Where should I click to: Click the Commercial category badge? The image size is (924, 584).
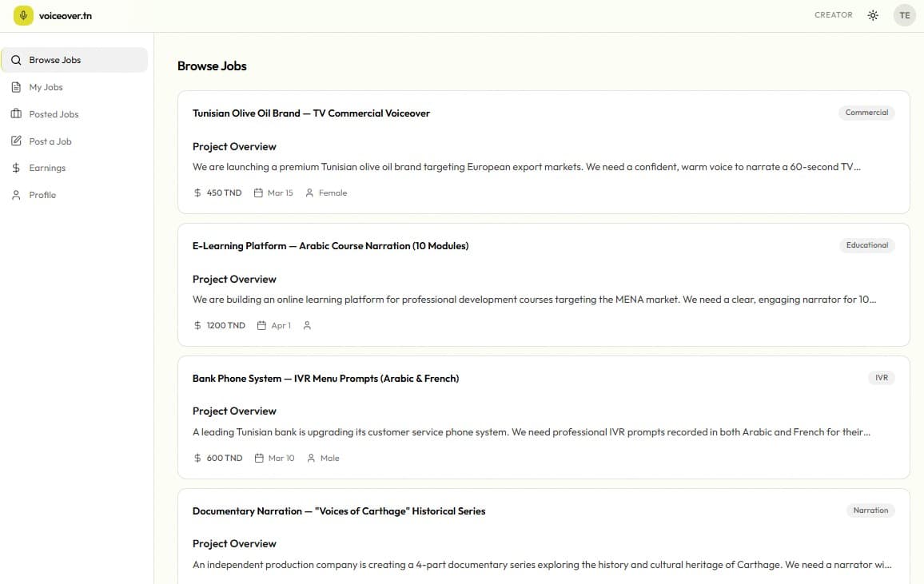pos(866,112)
